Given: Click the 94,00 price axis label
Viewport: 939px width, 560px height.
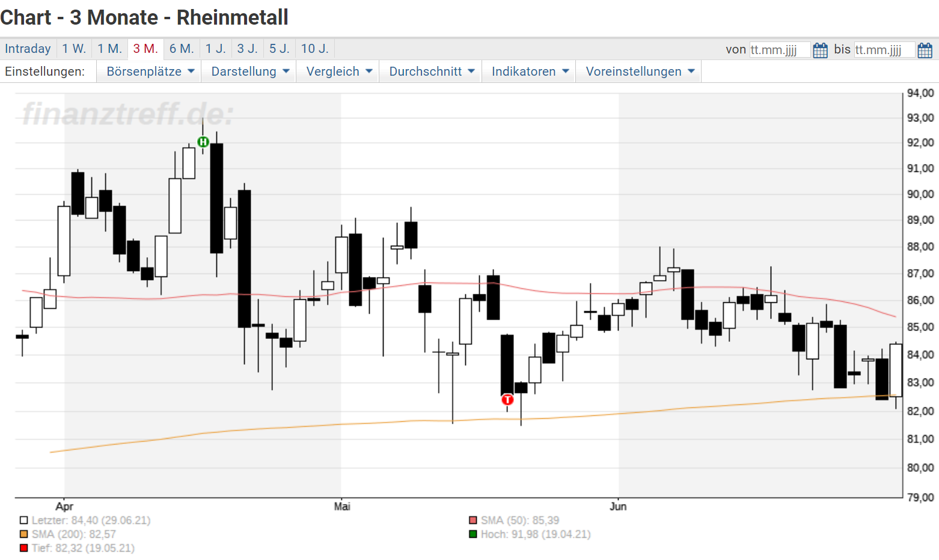Looking at the screenshot, I should 920,93.
